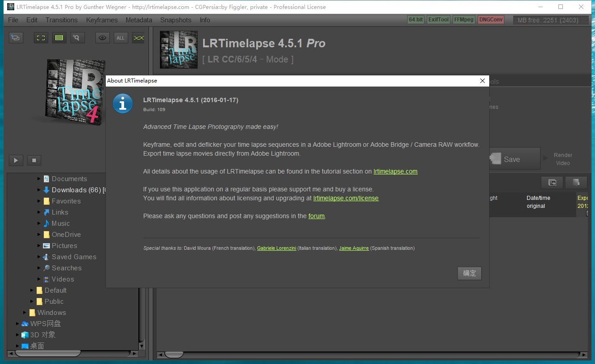Confirm the About dialog with 确定 button
The image size is (595, 364).
(x=469, y=273)
